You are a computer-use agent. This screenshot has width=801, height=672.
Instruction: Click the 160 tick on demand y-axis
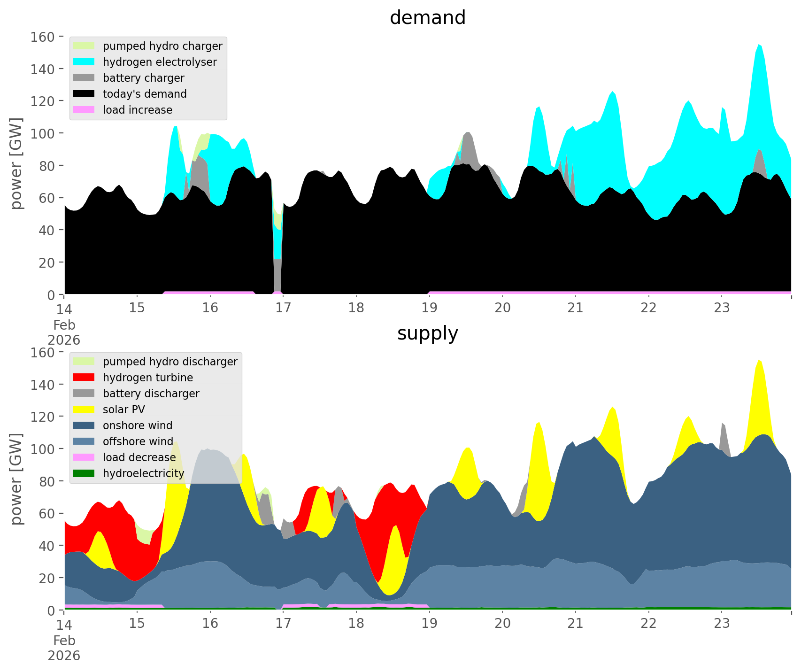(x=43, y=37)
